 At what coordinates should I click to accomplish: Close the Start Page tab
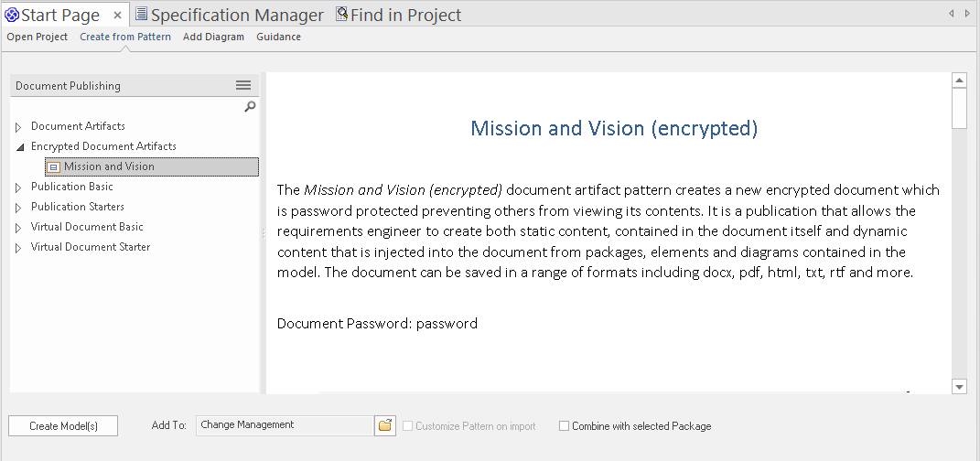117,16
